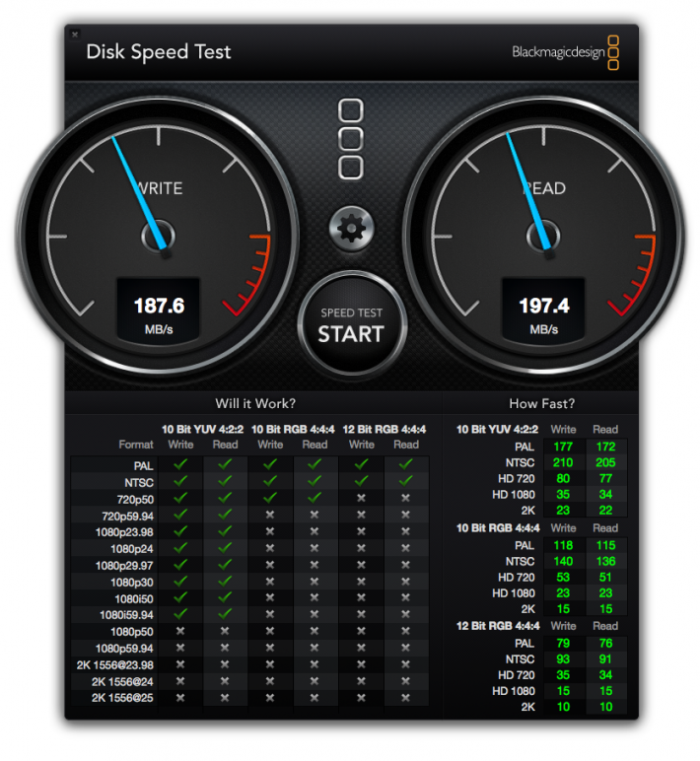The height and width of the screenshot is (761, 700).
Task: Click the '12 Bit RGB 4:4:4' header in Will it Work
Action: [384, 430]
